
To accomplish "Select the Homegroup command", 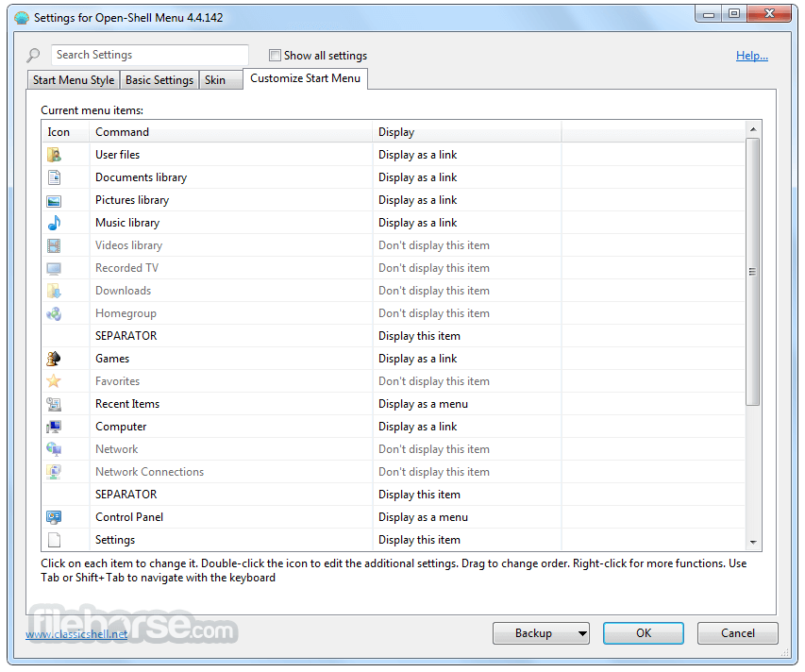I will 126,313.
